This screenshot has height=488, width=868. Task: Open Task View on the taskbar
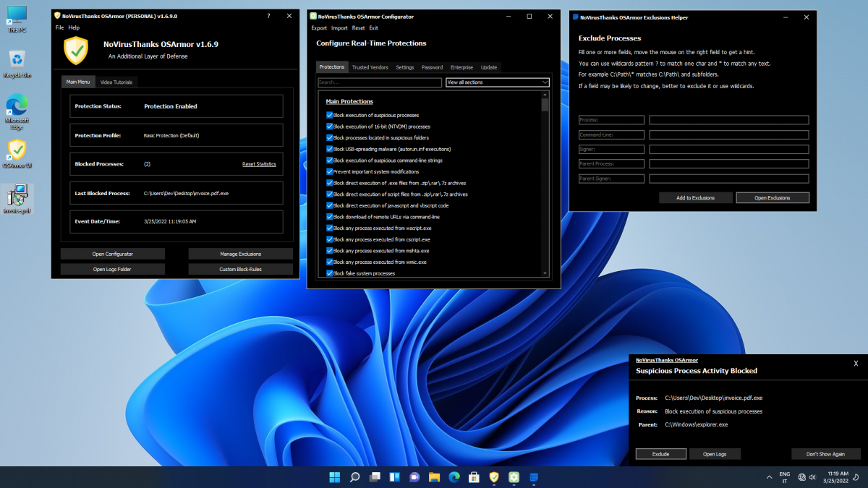tap(375, 477)
